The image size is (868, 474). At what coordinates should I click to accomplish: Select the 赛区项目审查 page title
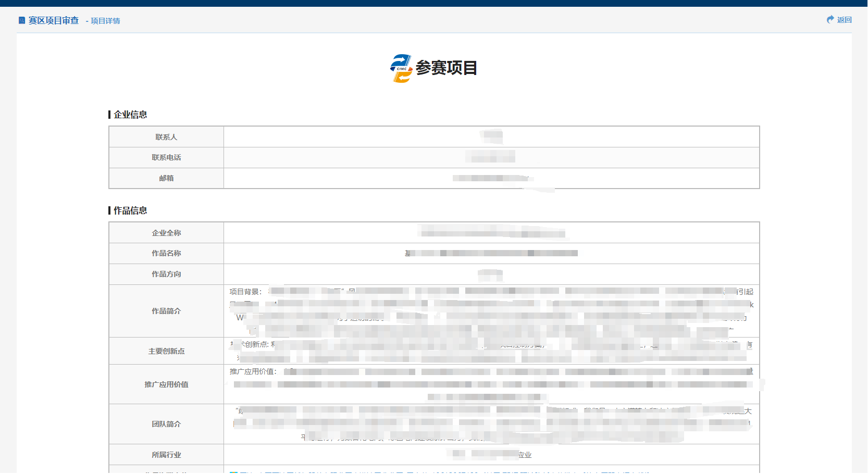[x=53, y=20]
